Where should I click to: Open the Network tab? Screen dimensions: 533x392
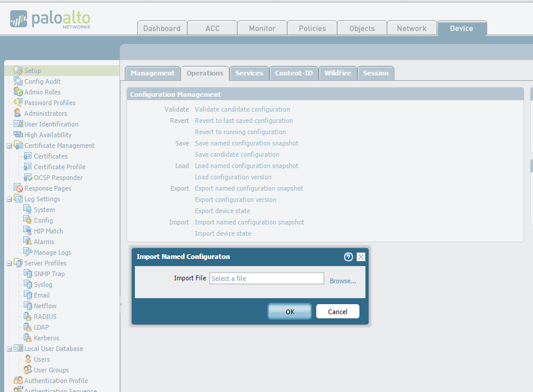point(412,28)
